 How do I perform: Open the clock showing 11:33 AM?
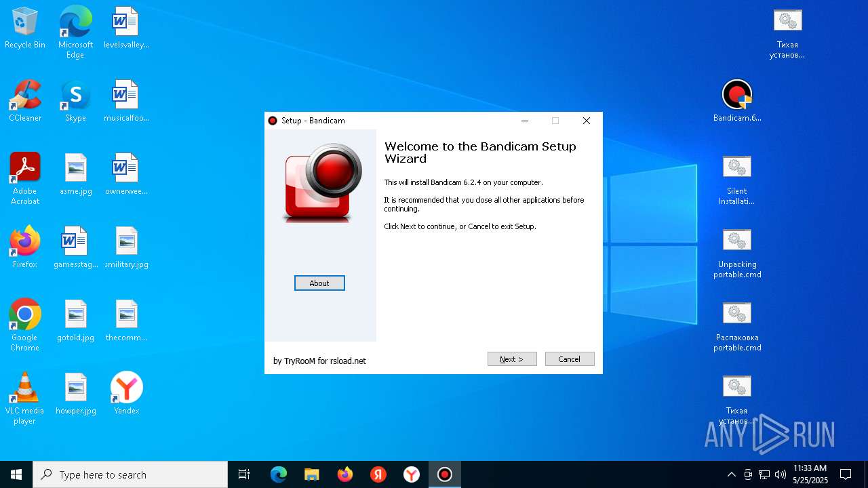coord(810,474)
